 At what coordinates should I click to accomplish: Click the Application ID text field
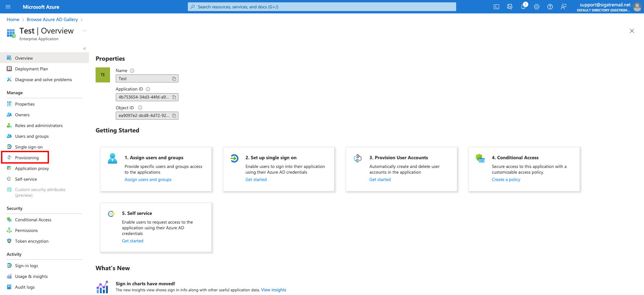click(x=147, y=97)
